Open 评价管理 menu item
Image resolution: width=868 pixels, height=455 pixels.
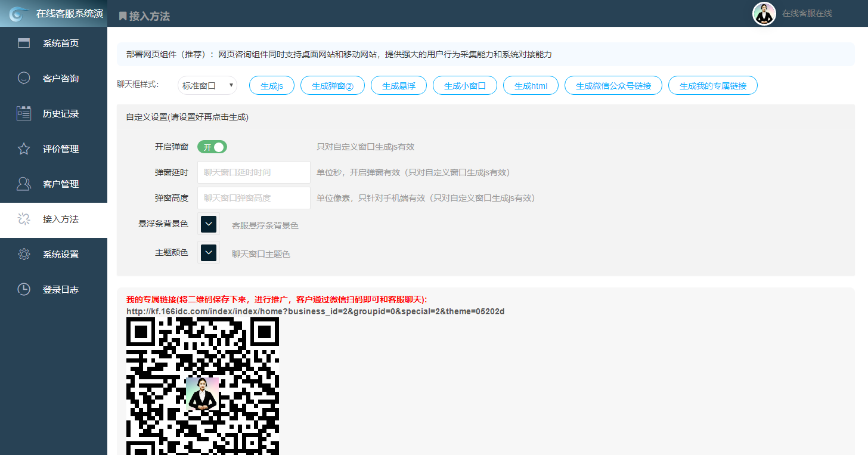click(54, 148)
